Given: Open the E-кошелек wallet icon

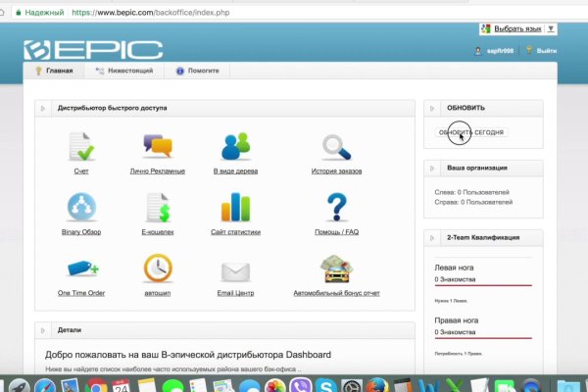Looking at the screenshot, I should pos(158,208).
